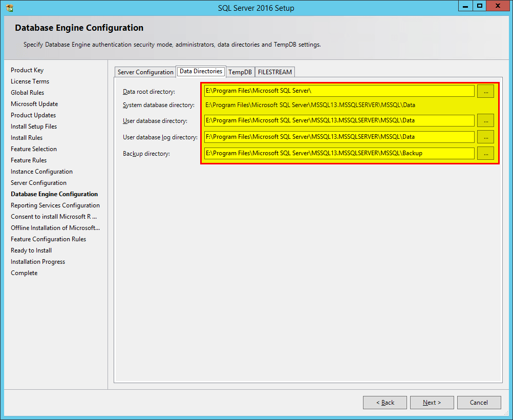Click the Backup directory label
The height and width of the screenshot is (420, 513).
pos(146,154)
